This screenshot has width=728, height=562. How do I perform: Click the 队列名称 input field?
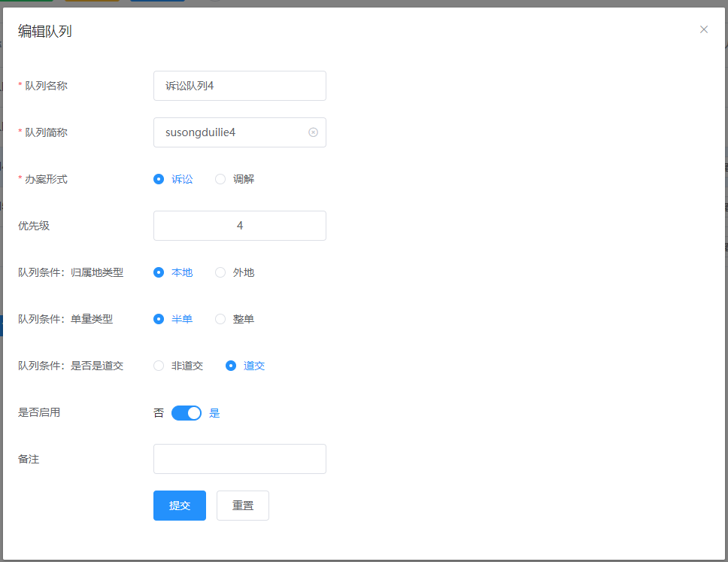(x=240, y=86)
